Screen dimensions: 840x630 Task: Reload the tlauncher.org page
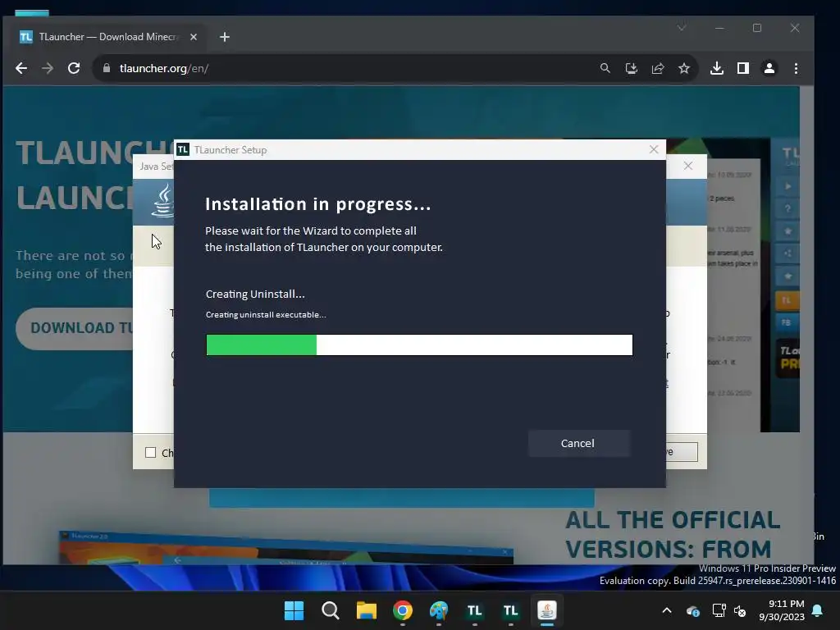(74, 68)
